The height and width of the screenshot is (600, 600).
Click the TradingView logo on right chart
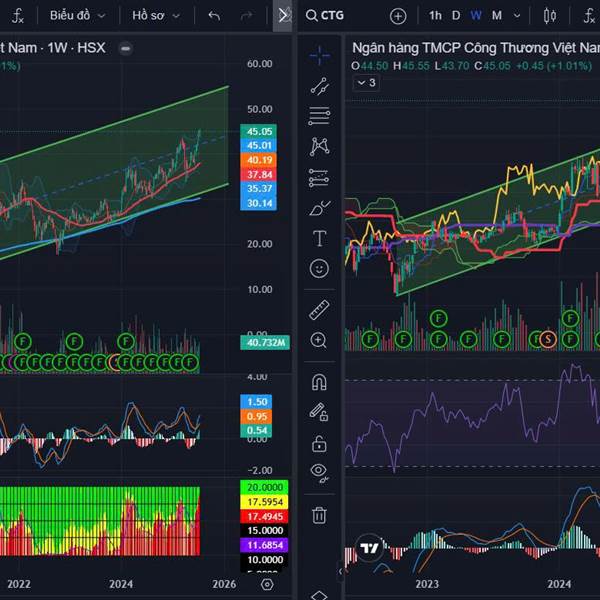(369, 548)
